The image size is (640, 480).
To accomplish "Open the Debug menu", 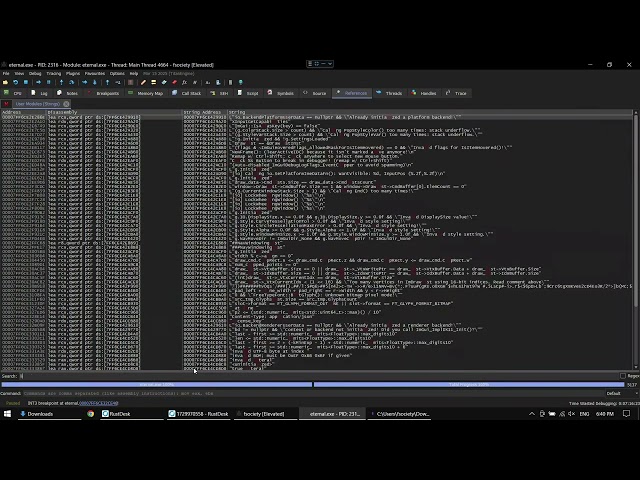I will [x=35, y=73].
